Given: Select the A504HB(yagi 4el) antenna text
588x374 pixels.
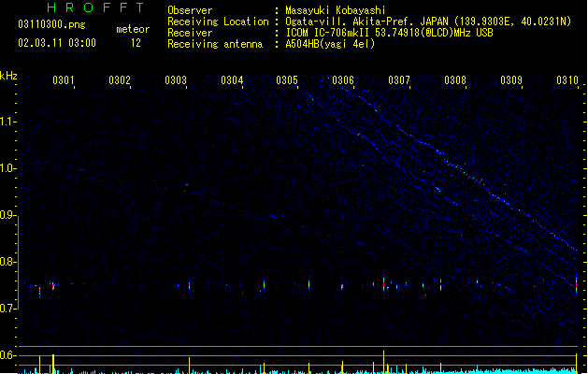Looking at the screenshot, I should click(x=330, y=44).
